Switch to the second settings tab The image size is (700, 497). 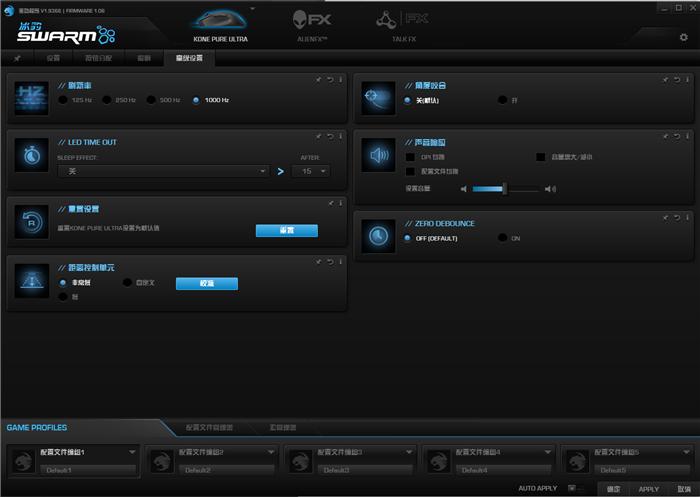pos(53,58)
